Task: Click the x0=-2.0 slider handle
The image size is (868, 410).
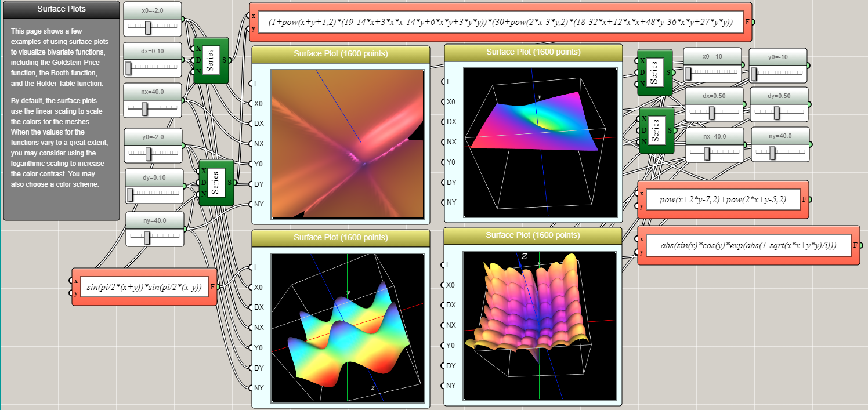Action: [x=148, y=27]
